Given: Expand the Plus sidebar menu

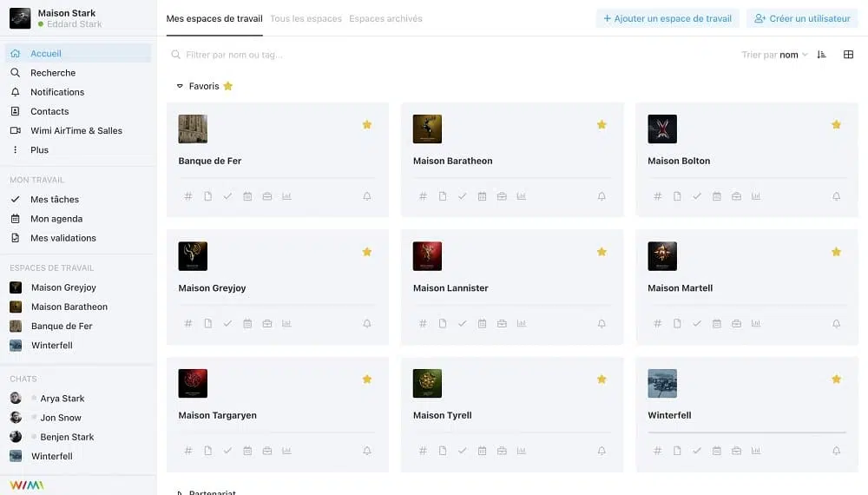Looking at the screenshot, I should pos(78,150).
